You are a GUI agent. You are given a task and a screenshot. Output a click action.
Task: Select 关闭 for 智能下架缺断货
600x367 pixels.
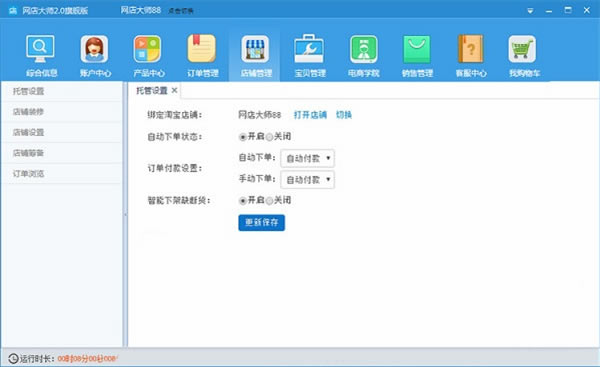click(x=269, y=201)
